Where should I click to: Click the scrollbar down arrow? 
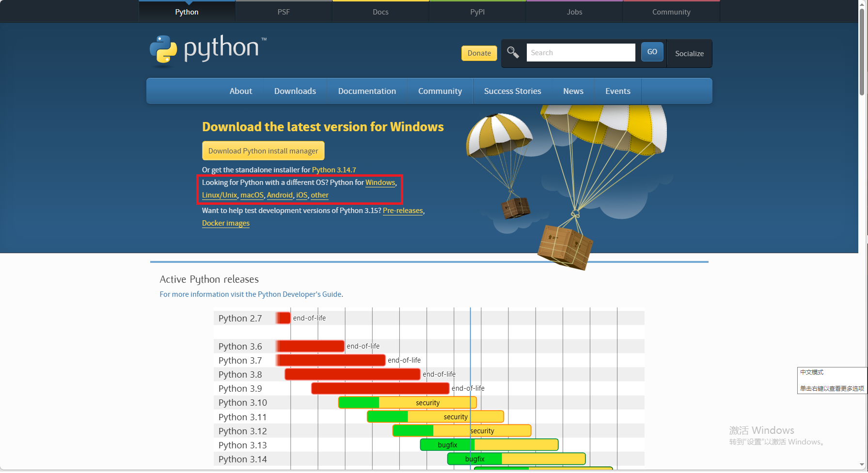click(862, 465)
